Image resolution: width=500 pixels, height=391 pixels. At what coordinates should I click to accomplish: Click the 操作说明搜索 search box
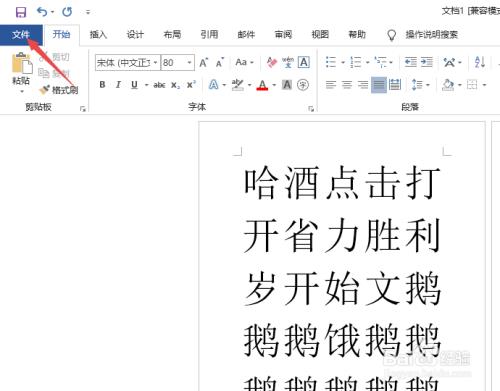coord(431,35)
